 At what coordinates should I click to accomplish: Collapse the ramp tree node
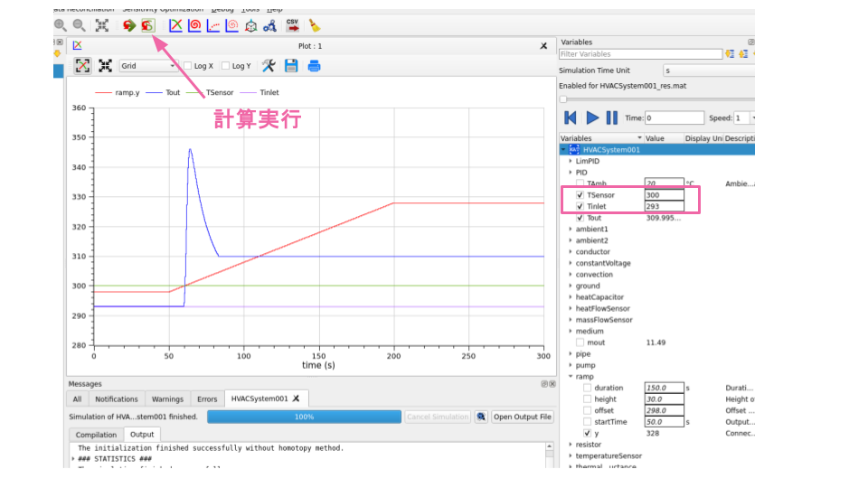[x=571, y=376]
